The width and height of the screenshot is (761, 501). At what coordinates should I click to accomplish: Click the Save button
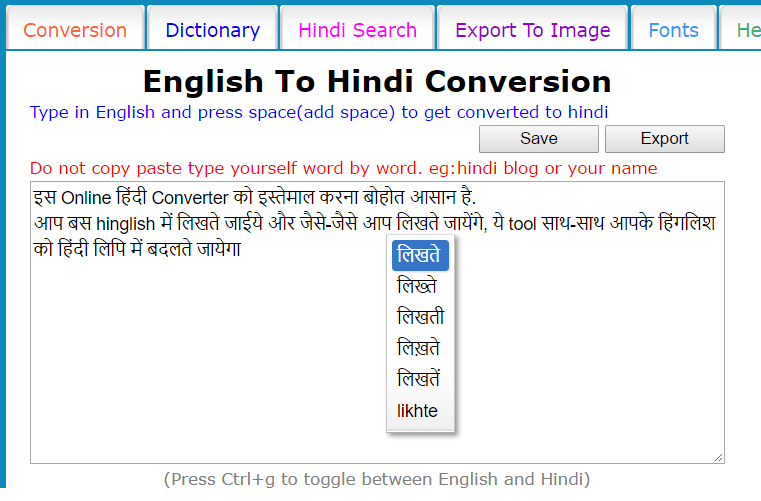[539, 139]
